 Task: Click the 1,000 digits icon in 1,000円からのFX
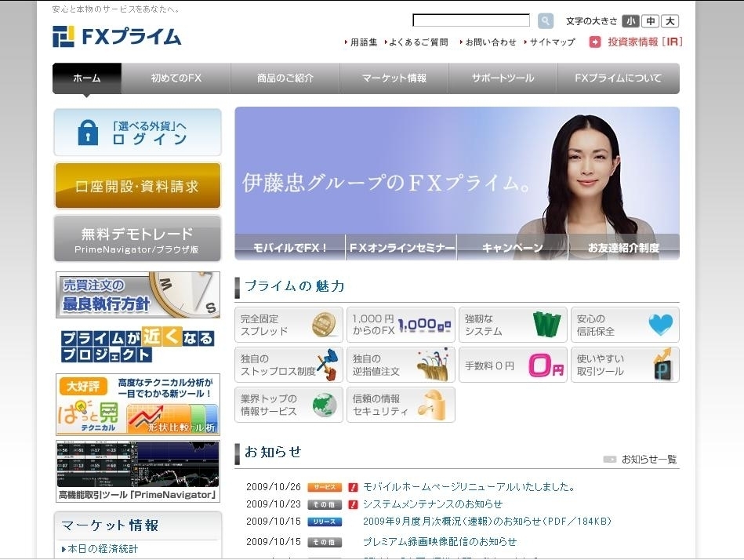425,325
